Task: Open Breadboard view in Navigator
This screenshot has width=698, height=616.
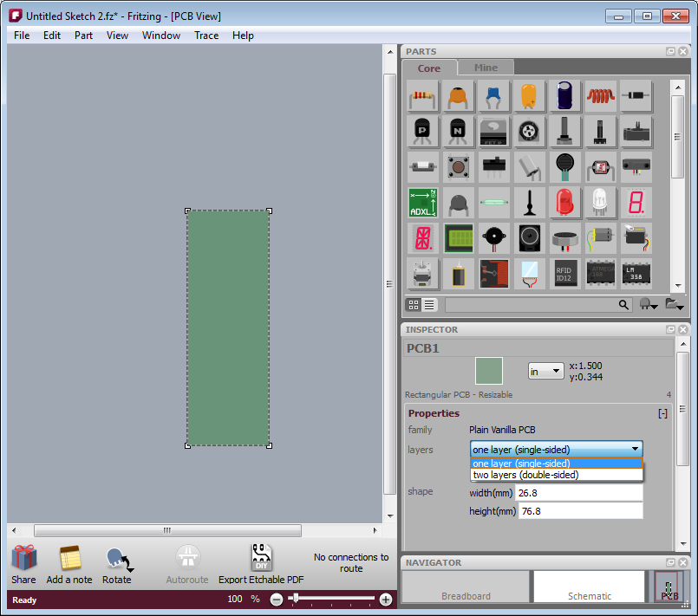Action: [x=466, y=587]
